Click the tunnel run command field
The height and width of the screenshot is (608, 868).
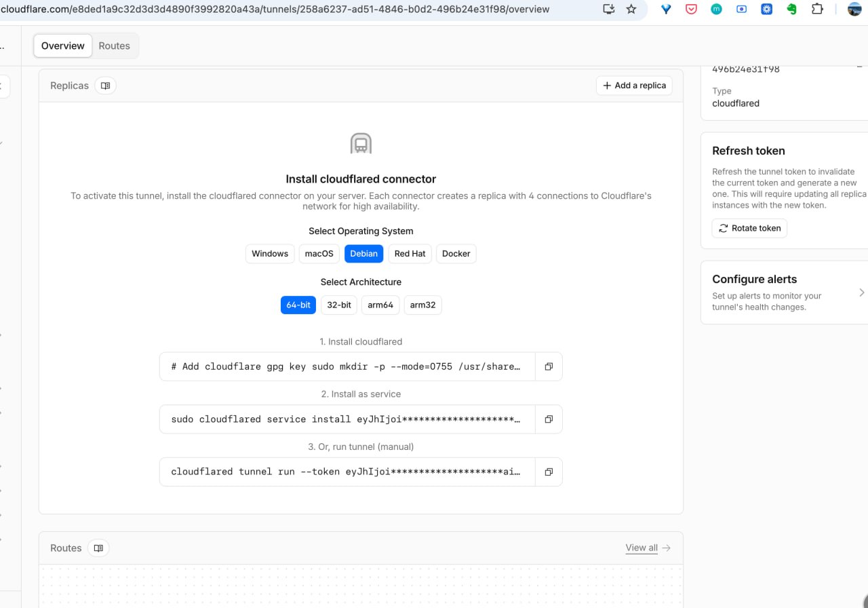347,472
